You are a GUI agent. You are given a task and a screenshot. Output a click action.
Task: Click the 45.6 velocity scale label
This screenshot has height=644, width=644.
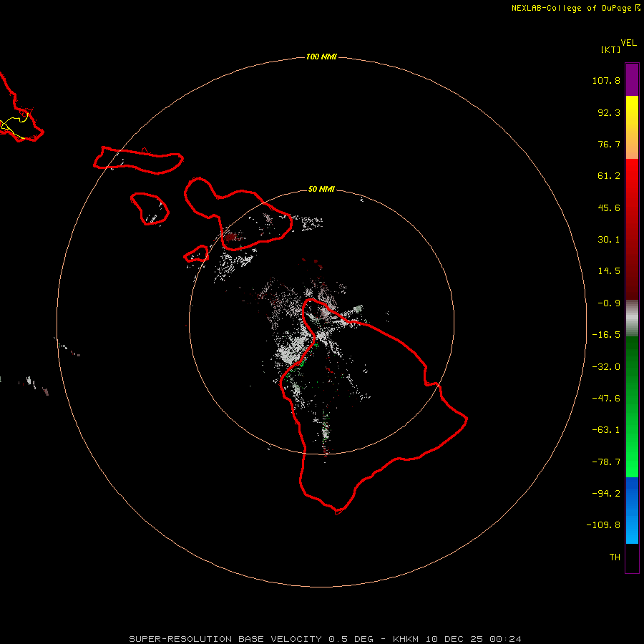pos(609,208)
